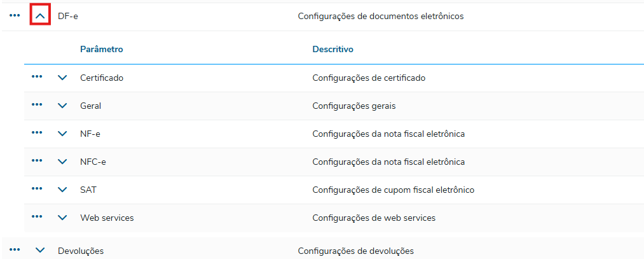Open three-dot menu for Web services row
This screenshot has width=644, height=259.
coord(37,217)
